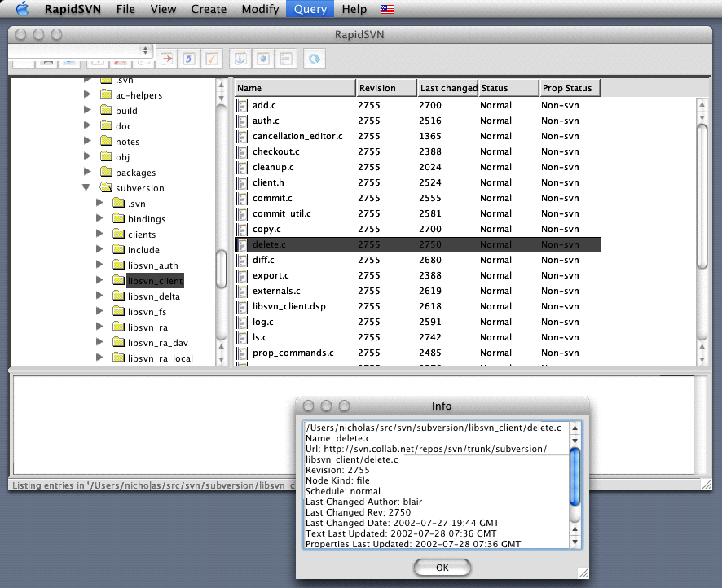Click the folder icon for ac-helpers

point(107,94)
